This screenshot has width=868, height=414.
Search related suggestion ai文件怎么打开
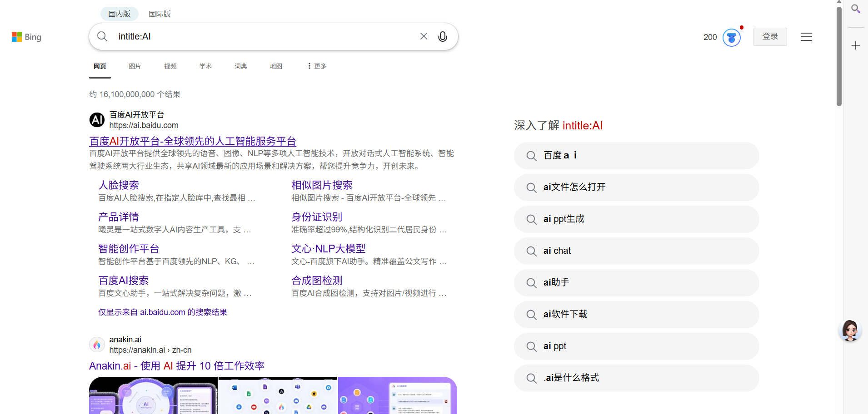click(x=636, y=187)
